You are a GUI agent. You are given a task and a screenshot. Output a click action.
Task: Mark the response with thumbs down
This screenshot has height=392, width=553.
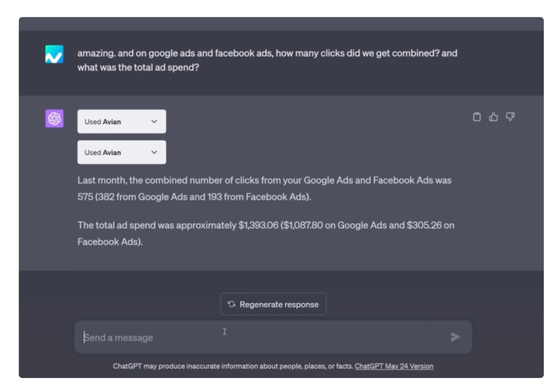(x=510, y=117)
